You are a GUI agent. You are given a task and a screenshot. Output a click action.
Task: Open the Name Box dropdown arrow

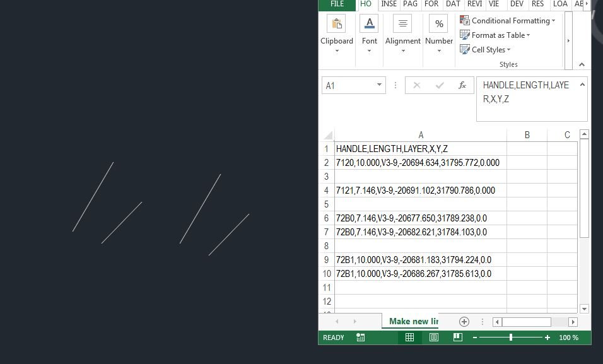pos(379,85)
